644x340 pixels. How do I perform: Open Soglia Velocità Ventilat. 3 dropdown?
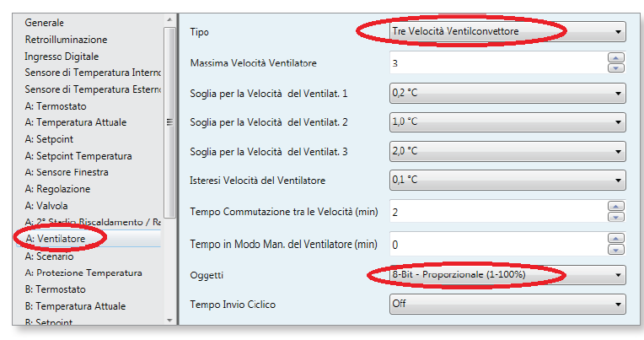[507, 151]
